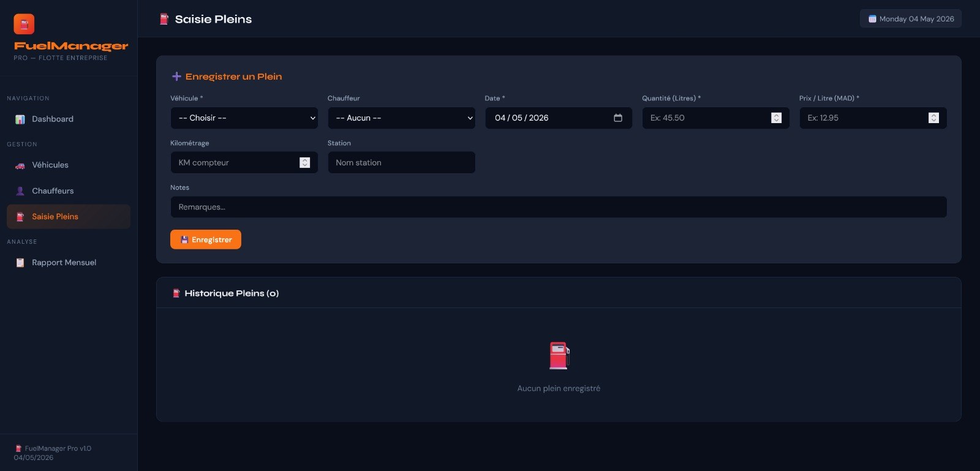Viewport: 980px width, 471px height.
Task: Adjust the Quantité (Litres) stepper arrows
Action: point(776,118)
